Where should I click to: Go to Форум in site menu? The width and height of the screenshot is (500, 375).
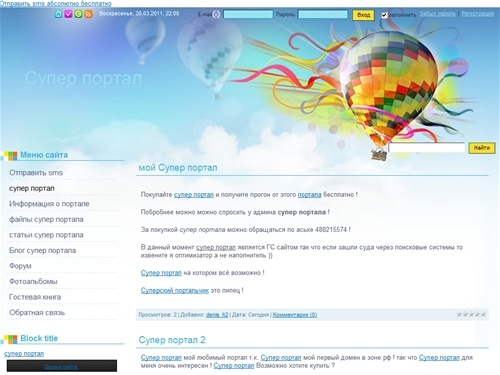coord(20,266)
